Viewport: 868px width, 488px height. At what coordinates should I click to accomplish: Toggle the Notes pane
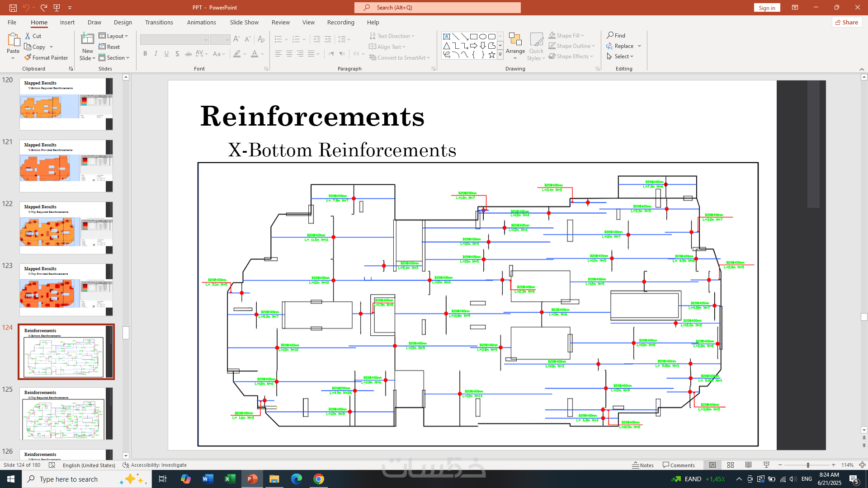pyautogui.click(x=643, y=465)
